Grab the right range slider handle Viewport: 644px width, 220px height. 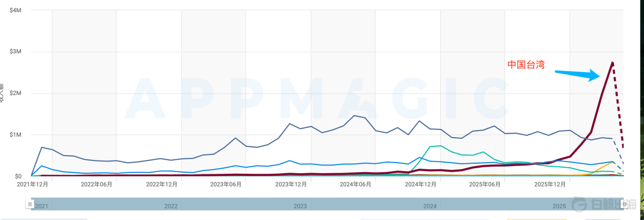(x=625, y=204)
